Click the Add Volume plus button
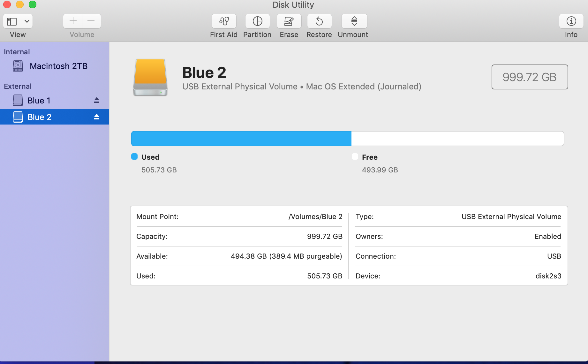Viewport: 588px width, 364px height. click(72, 21)
